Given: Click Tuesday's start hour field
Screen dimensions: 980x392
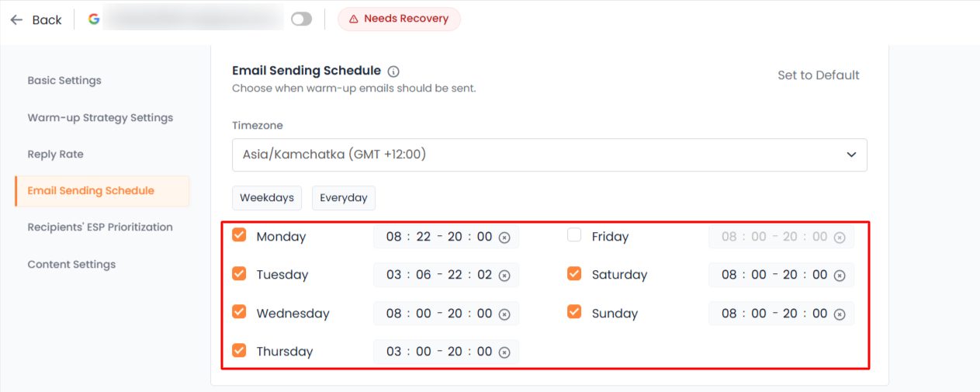Looking at the screenshot, I should click(x=393, y=275).
